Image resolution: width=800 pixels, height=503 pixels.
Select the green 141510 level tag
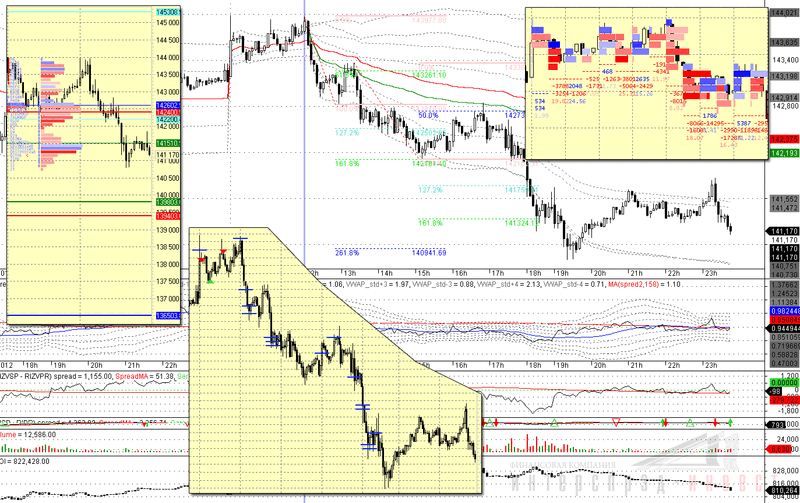(x=167, y=143)
